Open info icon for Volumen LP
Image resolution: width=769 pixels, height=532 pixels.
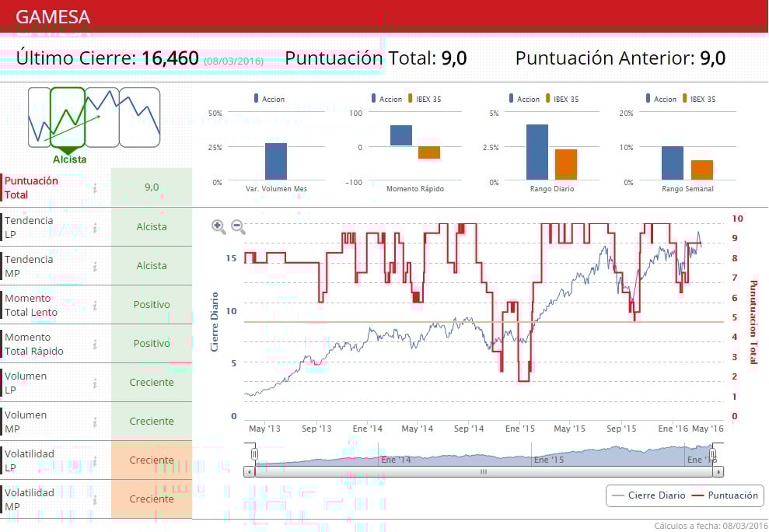pos(95,383)
